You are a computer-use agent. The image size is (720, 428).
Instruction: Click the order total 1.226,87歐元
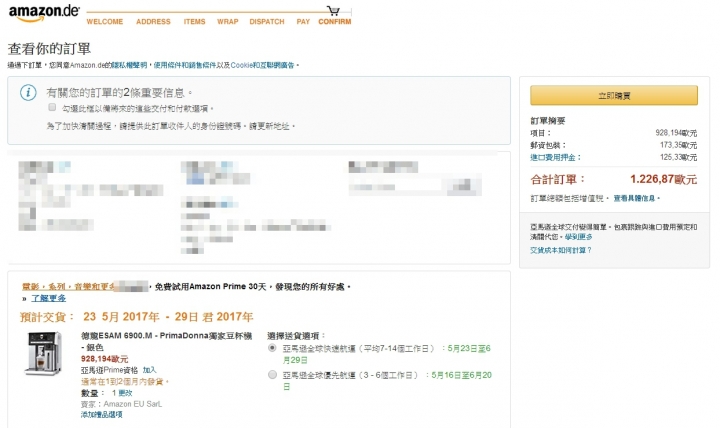click(x=663, y=179)
